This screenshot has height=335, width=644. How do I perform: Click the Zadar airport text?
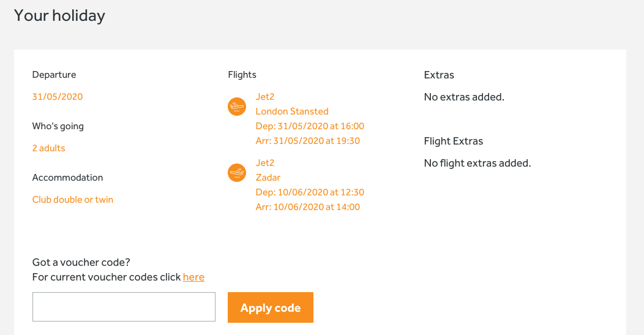click(268, 178)
